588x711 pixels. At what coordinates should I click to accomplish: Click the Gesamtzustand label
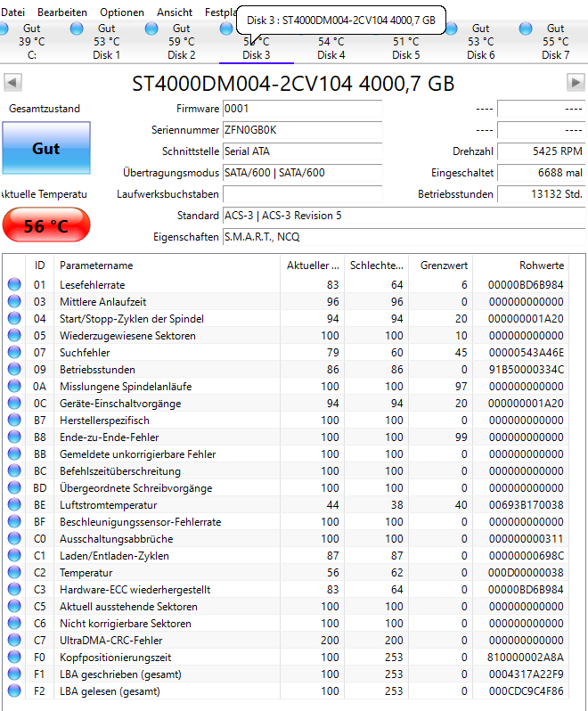(x=45, y=109)
